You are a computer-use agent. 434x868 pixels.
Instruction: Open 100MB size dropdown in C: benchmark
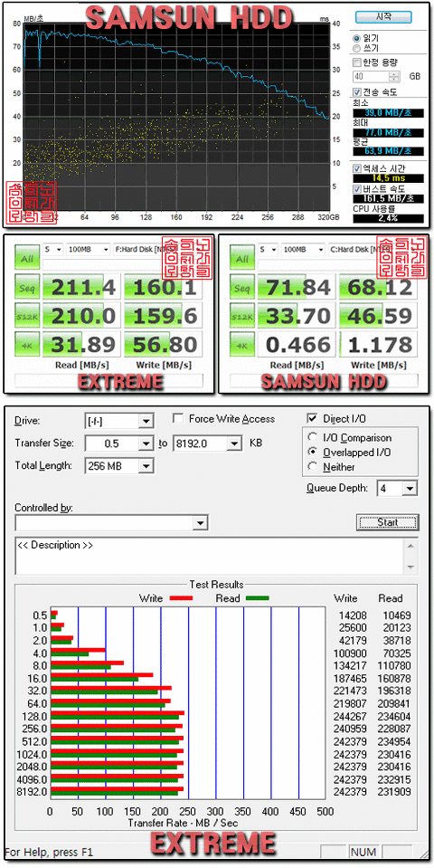(x=303, y=249)
